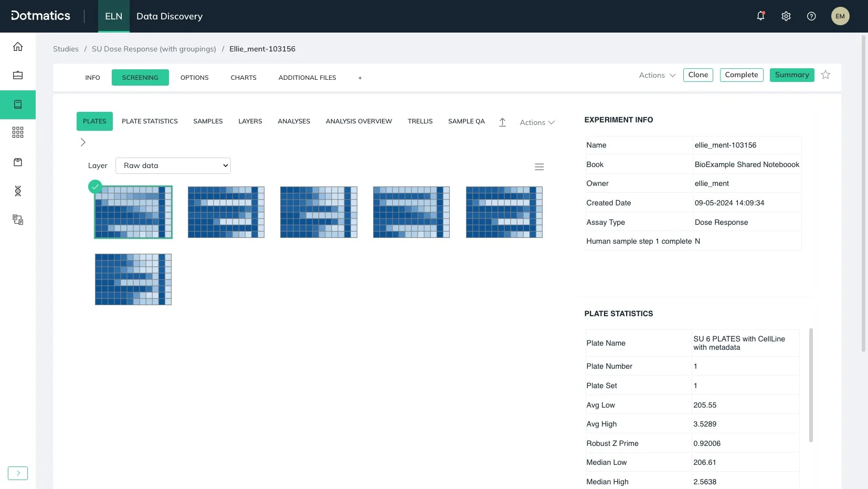Expand the Actions dropdown near Sample QA

coord(536,122)
